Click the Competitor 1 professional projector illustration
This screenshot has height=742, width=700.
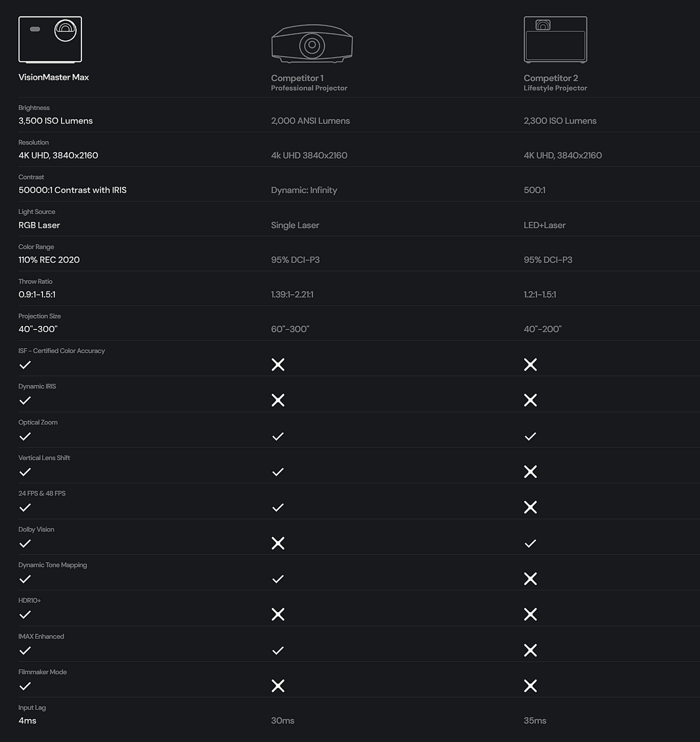pos(312,44)
